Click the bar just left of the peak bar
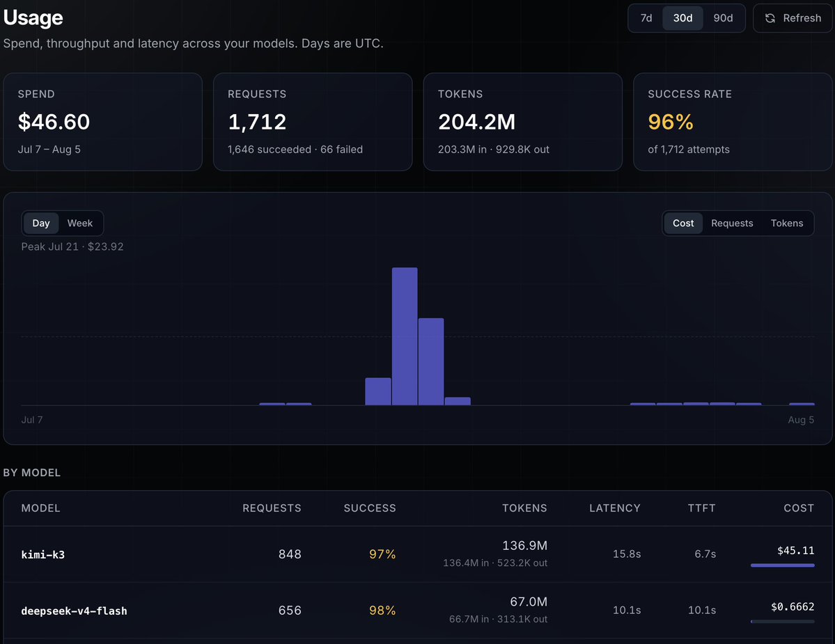Screen dimensions: 835x644 tap(378, 392)
